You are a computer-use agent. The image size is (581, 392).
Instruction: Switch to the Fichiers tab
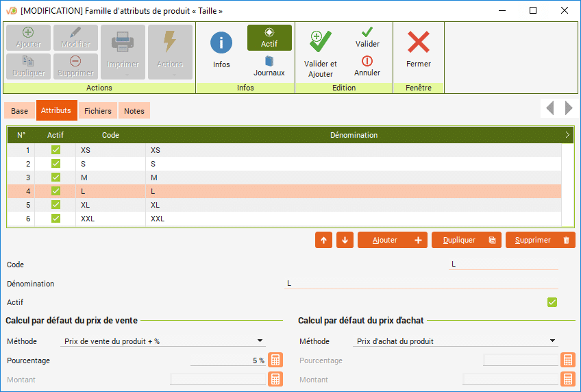click(x=98, y=111)
